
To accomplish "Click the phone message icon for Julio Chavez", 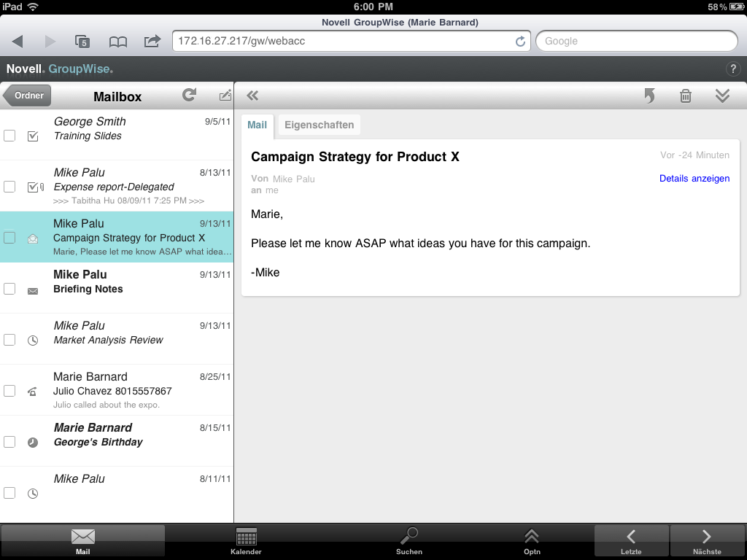I will click(32, 392).
